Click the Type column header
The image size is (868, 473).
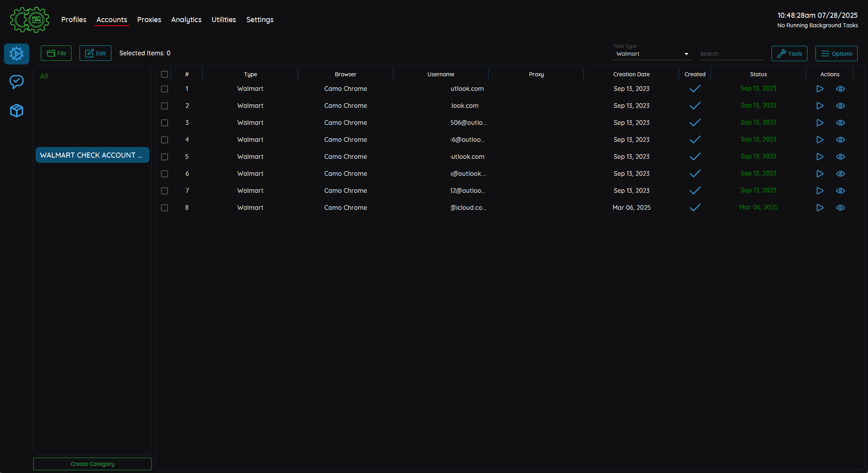coord(250,74)
